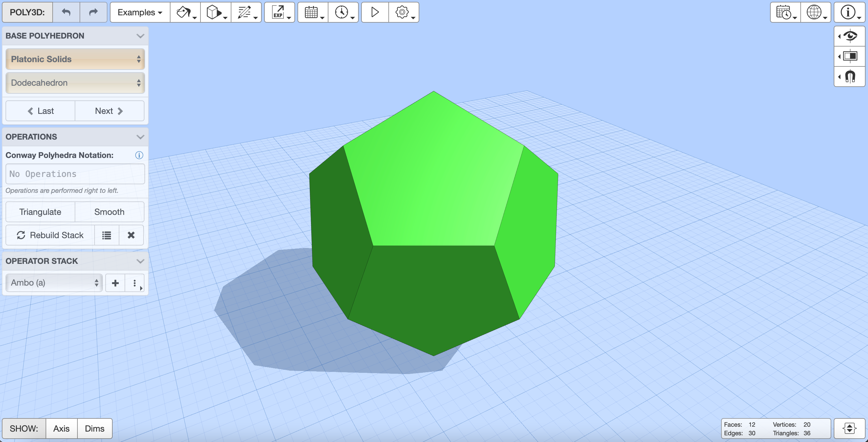Click the SHOW: label
The image size is (868, 442).
tap(24, 428)
